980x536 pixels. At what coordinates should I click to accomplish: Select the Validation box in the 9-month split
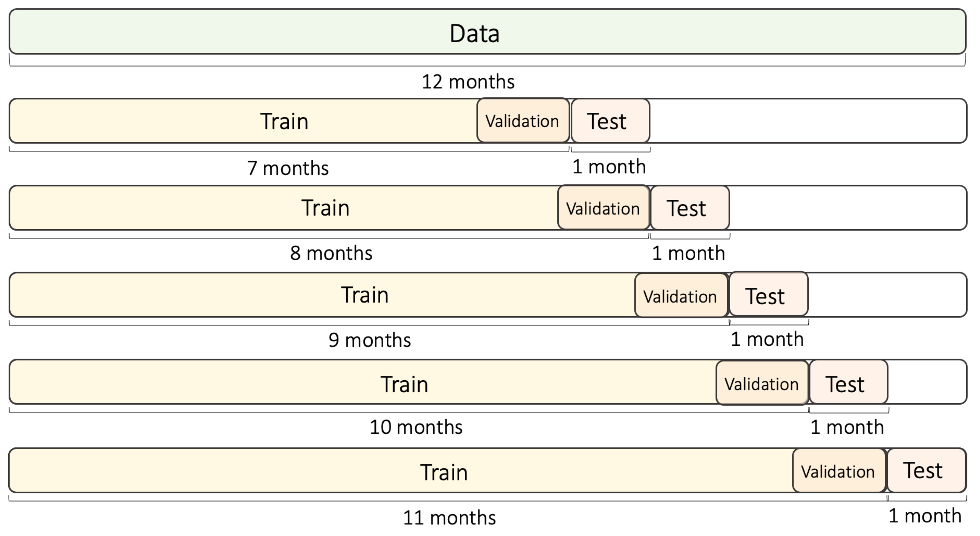point(681,295)
